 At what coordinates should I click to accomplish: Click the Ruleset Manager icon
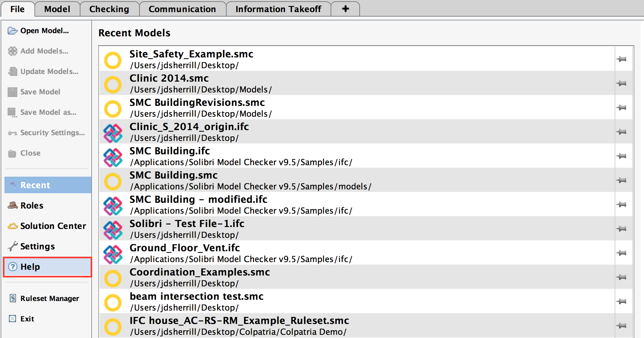tap(12, 298)
